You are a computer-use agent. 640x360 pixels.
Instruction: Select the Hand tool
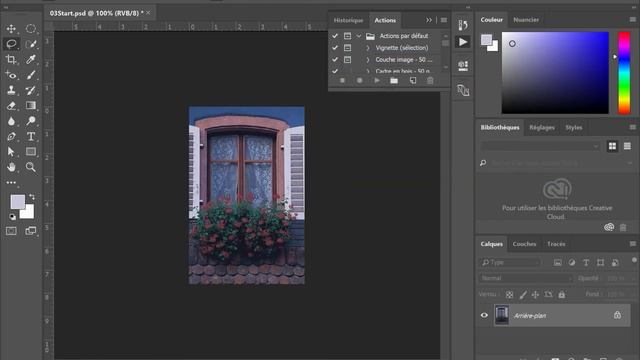(x=11, y=167)
